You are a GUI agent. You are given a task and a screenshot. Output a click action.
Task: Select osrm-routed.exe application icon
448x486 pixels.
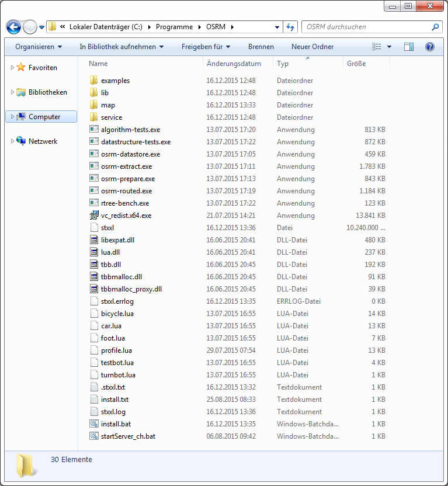pos(94,190)
